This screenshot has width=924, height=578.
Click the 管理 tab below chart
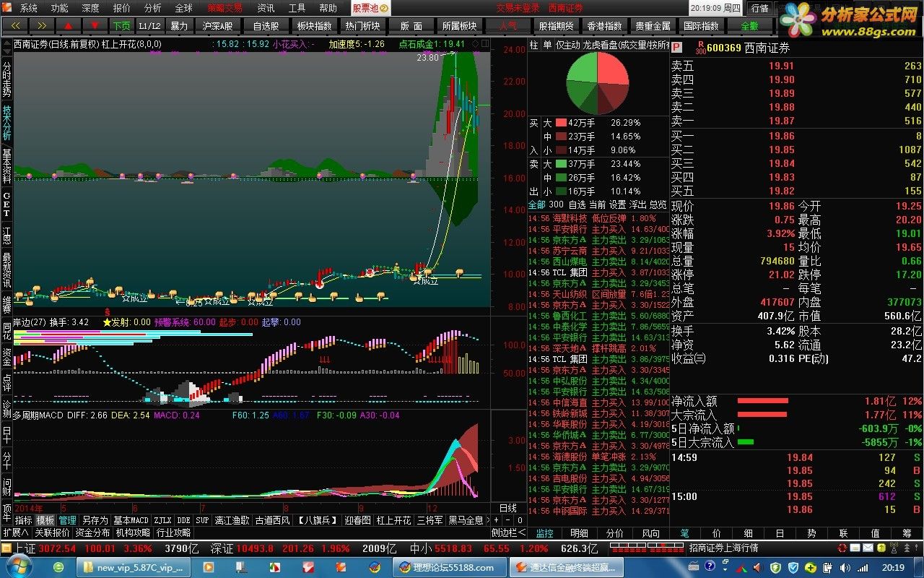68,520
